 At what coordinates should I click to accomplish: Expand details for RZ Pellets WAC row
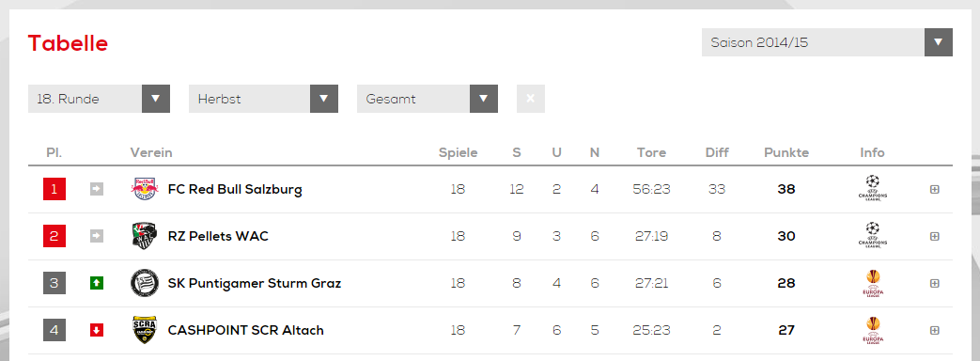coord(934,236)
